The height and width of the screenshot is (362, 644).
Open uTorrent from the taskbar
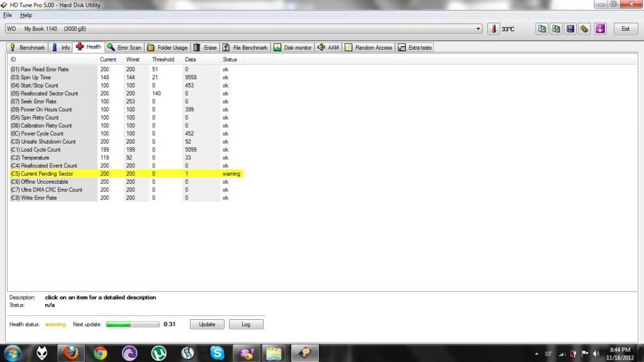tap(158, 353)
